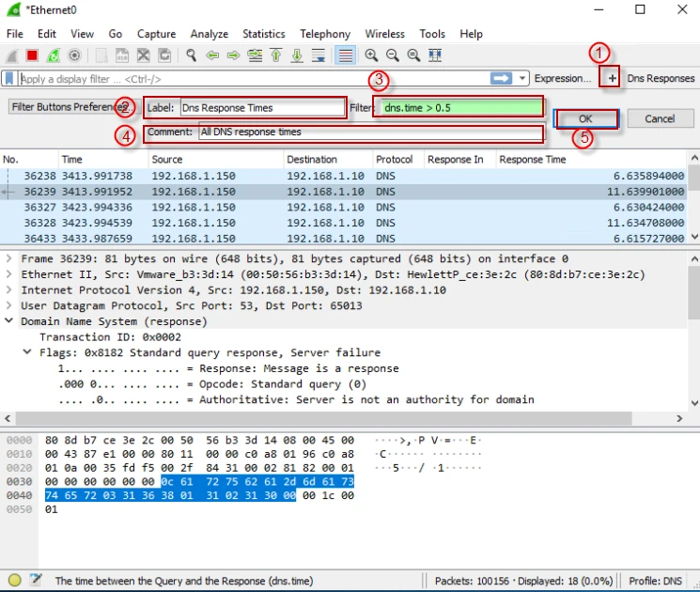Collapse the Domain Name System tree

[9, 321]
